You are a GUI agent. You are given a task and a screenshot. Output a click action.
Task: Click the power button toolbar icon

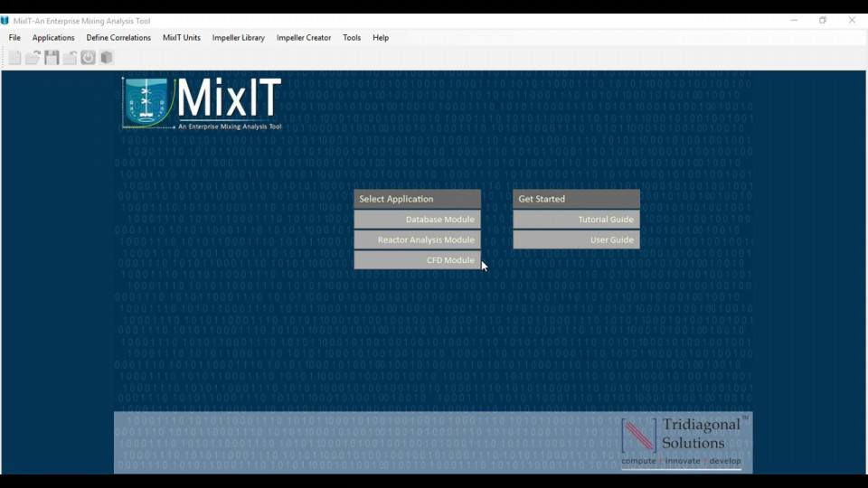88,58
